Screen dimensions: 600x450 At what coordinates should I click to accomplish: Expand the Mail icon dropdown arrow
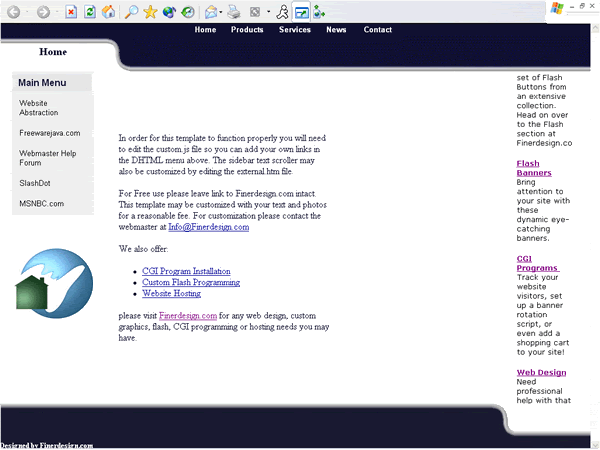(x=222, y=13)
